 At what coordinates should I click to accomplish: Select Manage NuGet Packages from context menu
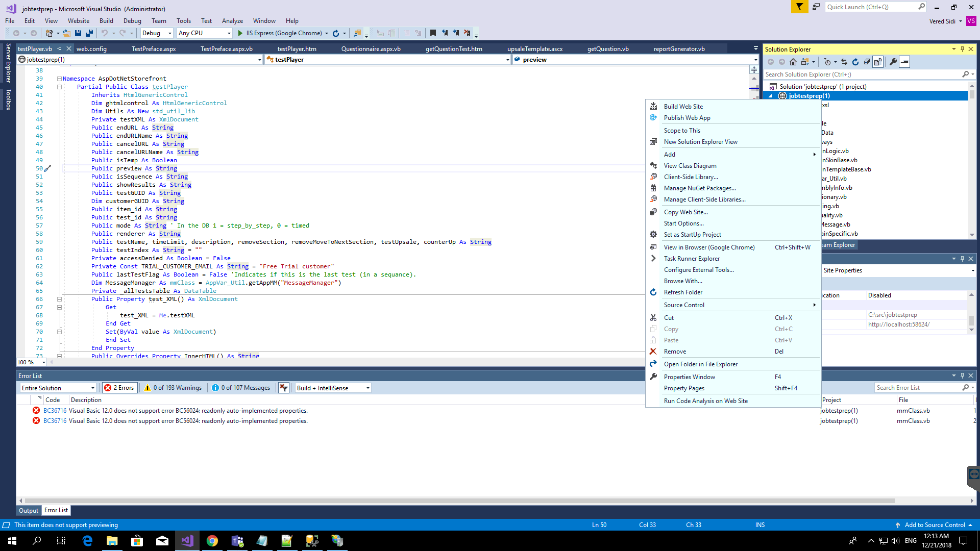pyautogui.click(x=700, y=188)
